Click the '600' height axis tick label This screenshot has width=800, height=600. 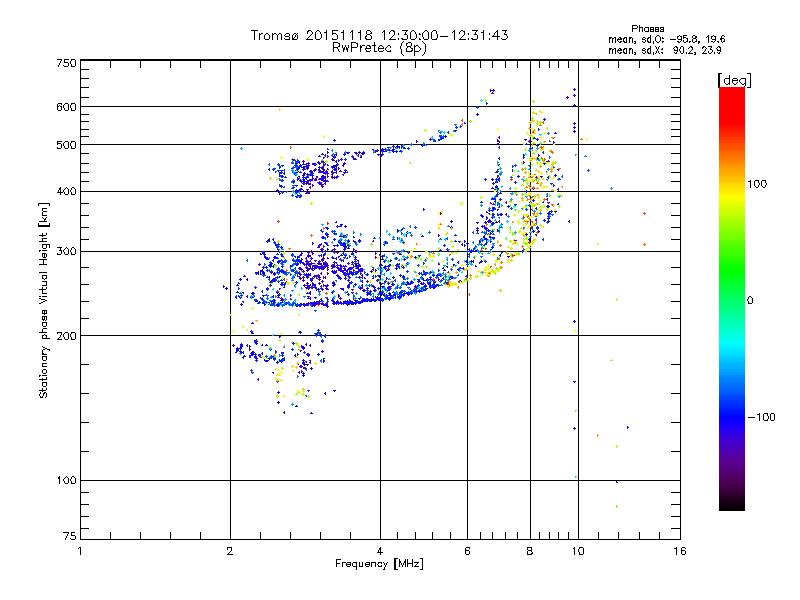pos(66,107)
